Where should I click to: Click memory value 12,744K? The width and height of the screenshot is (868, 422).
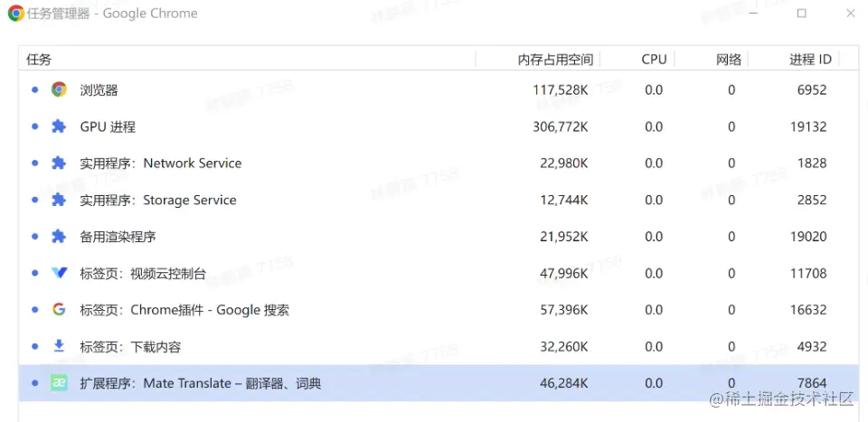click(x=564, y=201)
